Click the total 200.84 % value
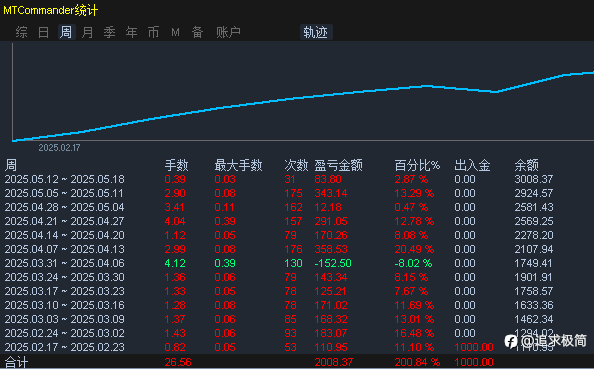This screenshot has height=369, width=594. [417, 363]
